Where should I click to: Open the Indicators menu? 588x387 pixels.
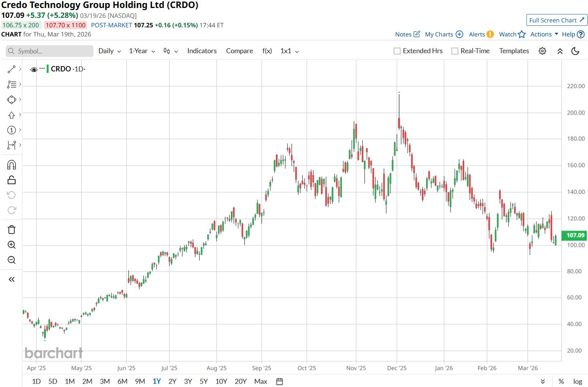coord(202,51)
